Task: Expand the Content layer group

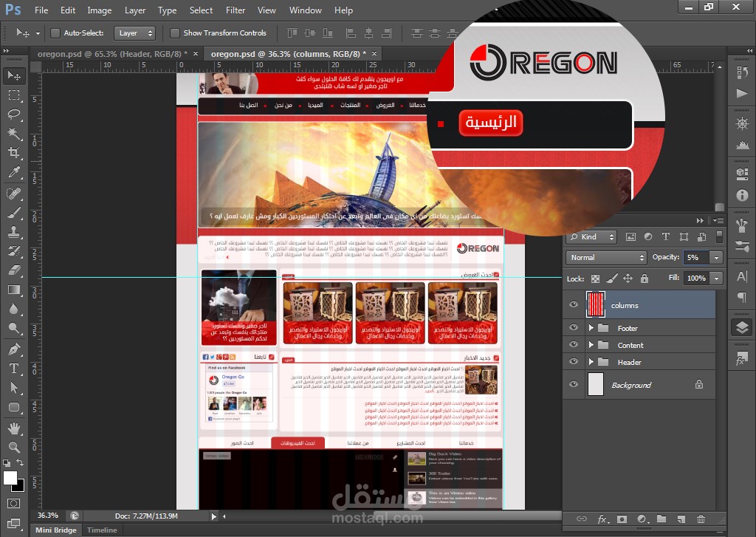Action: (591, 345)
